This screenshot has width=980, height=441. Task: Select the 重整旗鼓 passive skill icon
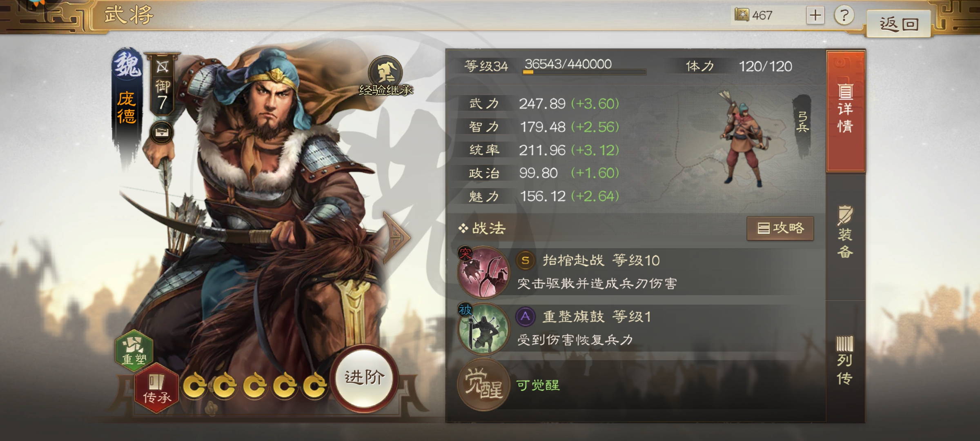[483, 328]
